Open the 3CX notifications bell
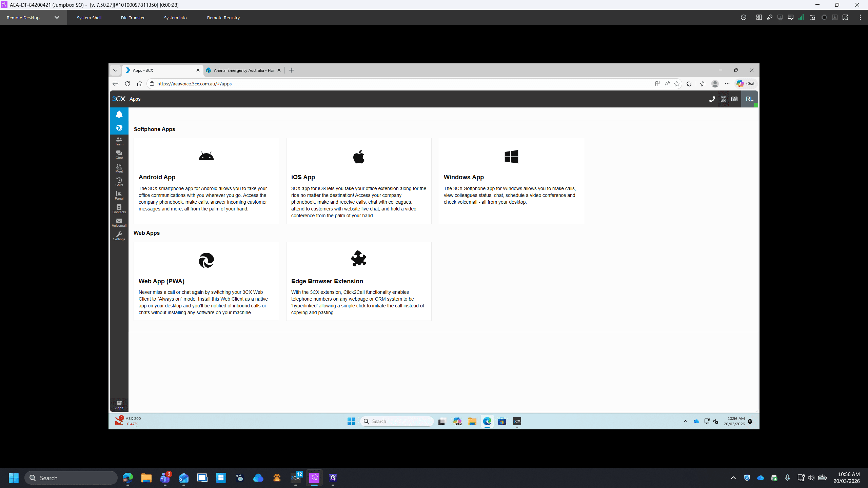868x488 pixels. coord(119,114)
